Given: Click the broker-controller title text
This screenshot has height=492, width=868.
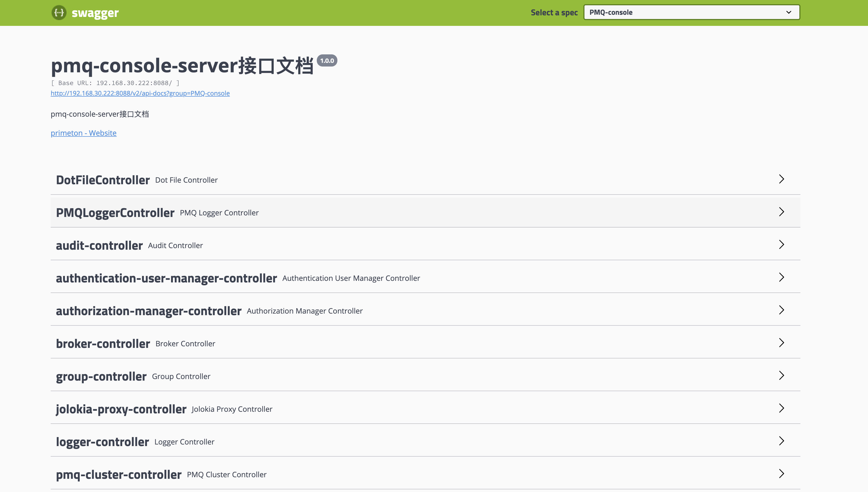Looking at the screenshot, I should point(103,344).
